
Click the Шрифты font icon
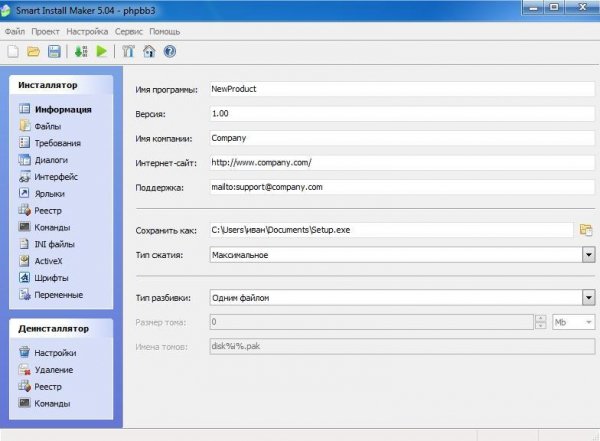coord(24,277)
